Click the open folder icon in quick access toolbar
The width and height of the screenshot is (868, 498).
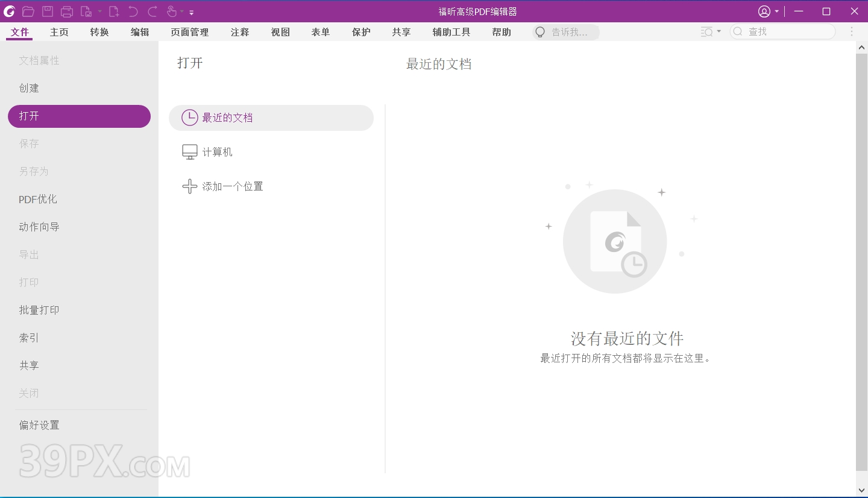pos(28,11)
